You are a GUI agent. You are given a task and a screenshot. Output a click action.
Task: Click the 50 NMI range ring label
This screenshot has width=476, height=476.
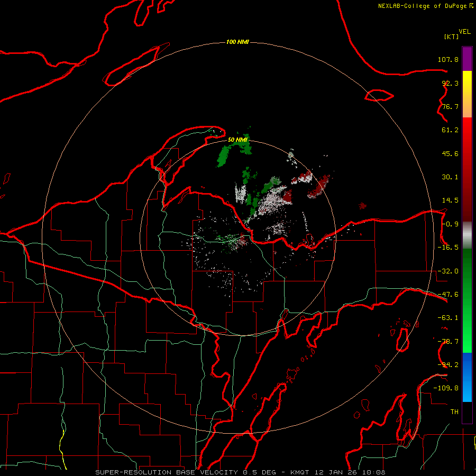pyautogui.click(x=237, y=140)
